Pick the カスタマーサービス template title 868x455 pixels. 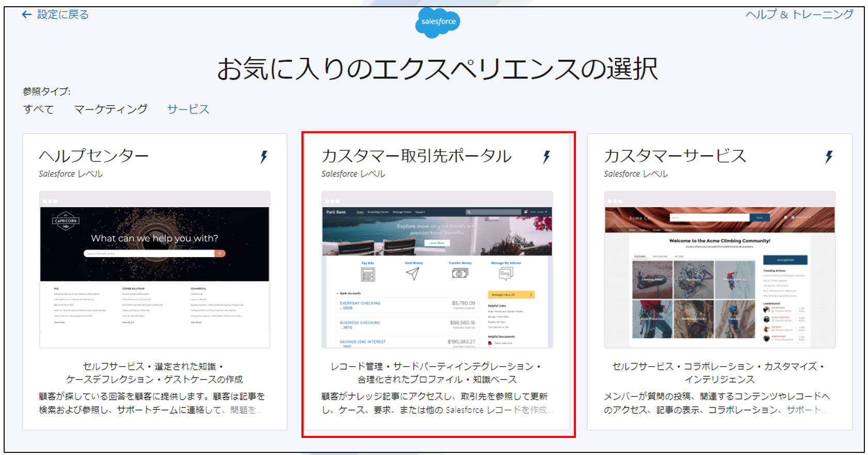pos(675,155)
